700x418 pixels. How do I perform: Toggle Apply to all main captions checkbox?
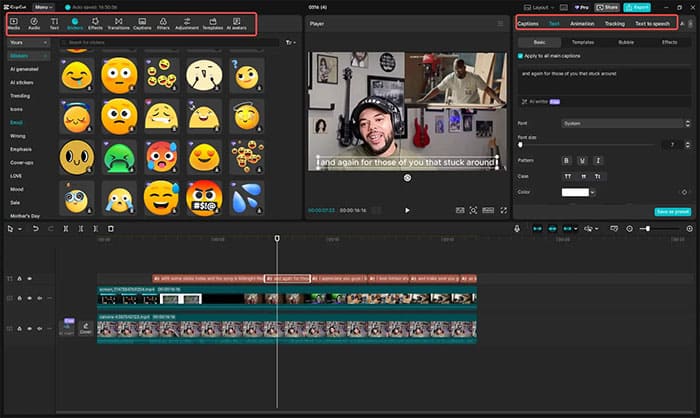(520, 56)
